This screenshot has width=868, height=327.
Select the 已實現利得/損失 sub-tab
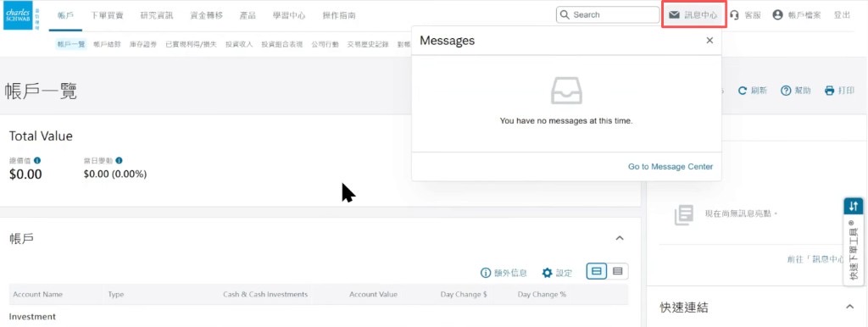coord(192,44)
